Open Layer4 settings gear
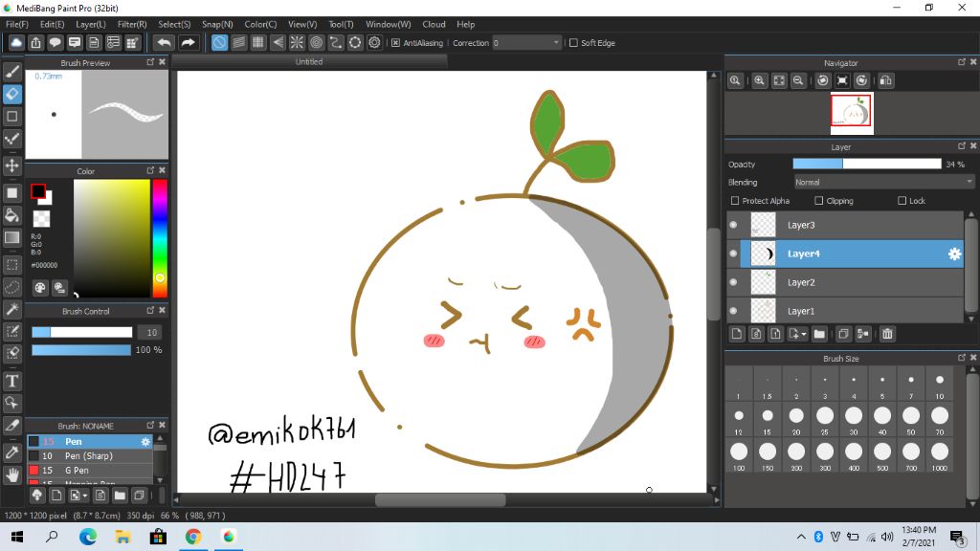The image size is (980, 551). pyautogui.click(x=954, y=253)
